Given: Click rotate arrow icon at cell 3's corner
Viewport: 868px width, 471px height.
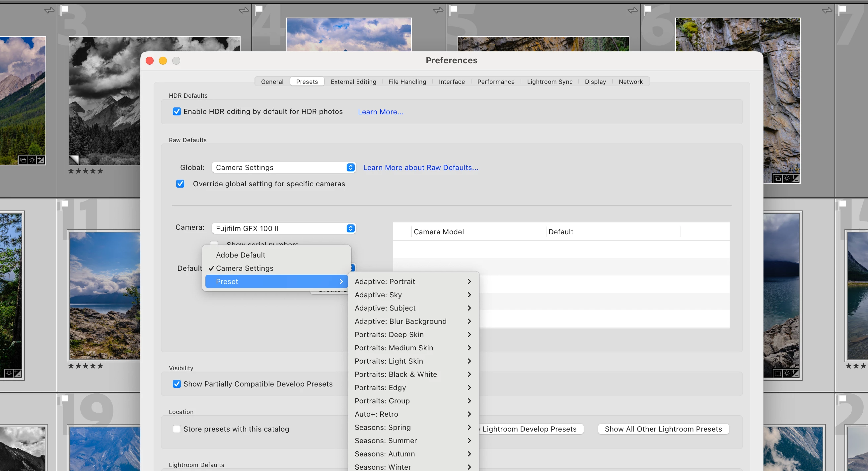Looking at the screenshot, I should [244, 10].
